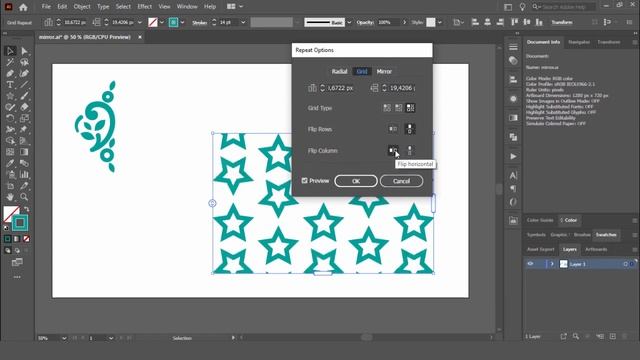Open artboard number dropdown in status bar

111,338
